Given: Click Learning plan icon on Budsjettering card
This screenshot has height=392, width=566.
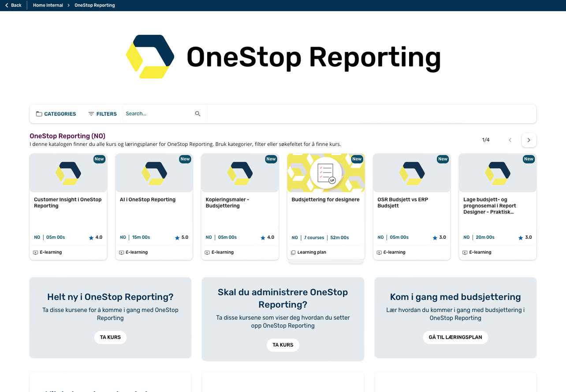Looking at the screenshot, I should pyautogui.click(x=293, y=252).
